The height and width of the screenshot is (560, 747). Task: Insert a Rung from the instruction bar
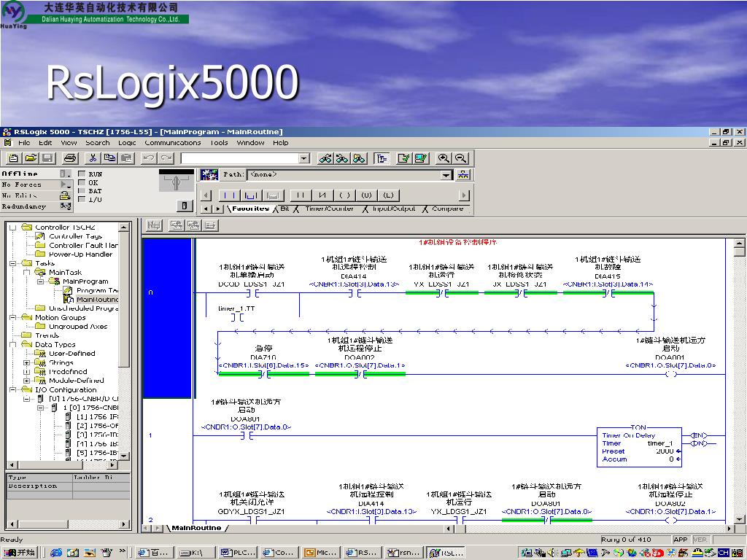click(230, 195)
